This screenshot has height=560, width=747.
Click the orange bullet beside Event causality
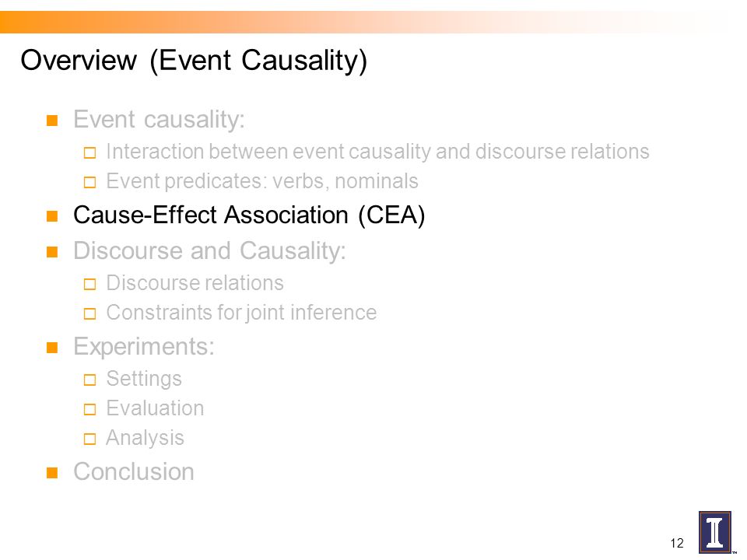pyautogui.click(x=52, y=120)
